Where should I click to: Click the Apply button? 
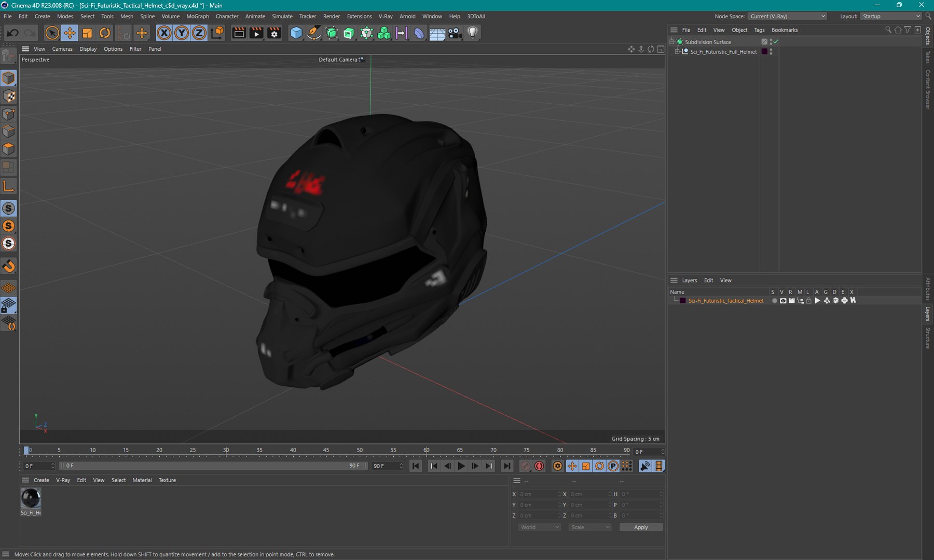click(x=641, y=527)
